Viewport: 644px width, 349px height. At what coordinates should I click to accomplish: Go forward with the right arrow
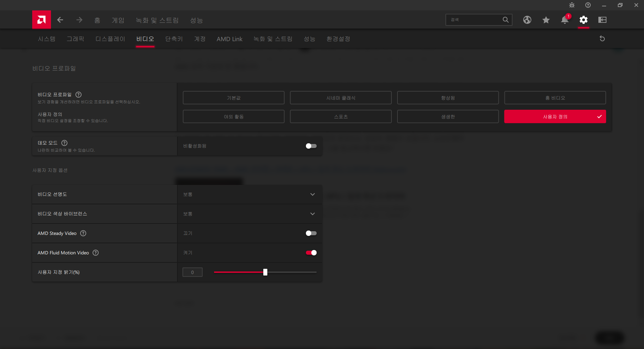(x=79, y=20)
